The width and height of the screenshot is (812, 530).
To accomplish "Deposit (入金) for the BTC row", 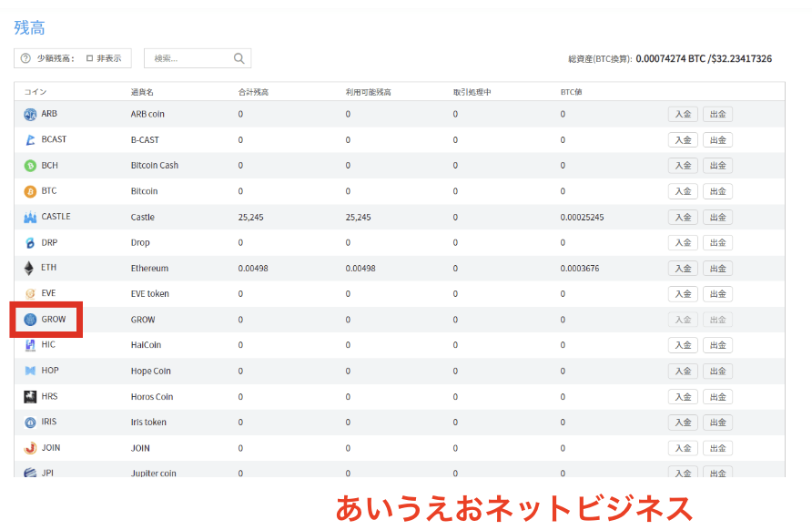I will pyautogui.click(x=683, y=191).
